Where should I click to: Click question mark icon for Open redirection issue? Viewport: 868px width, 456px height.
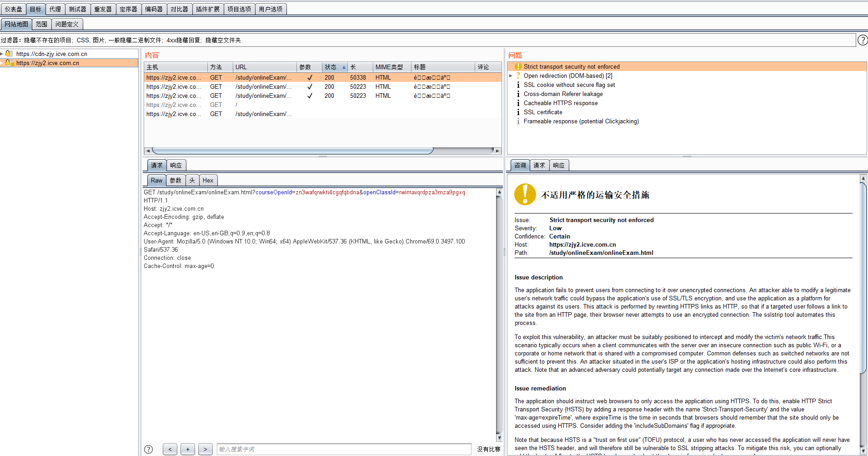coord(518,76)
